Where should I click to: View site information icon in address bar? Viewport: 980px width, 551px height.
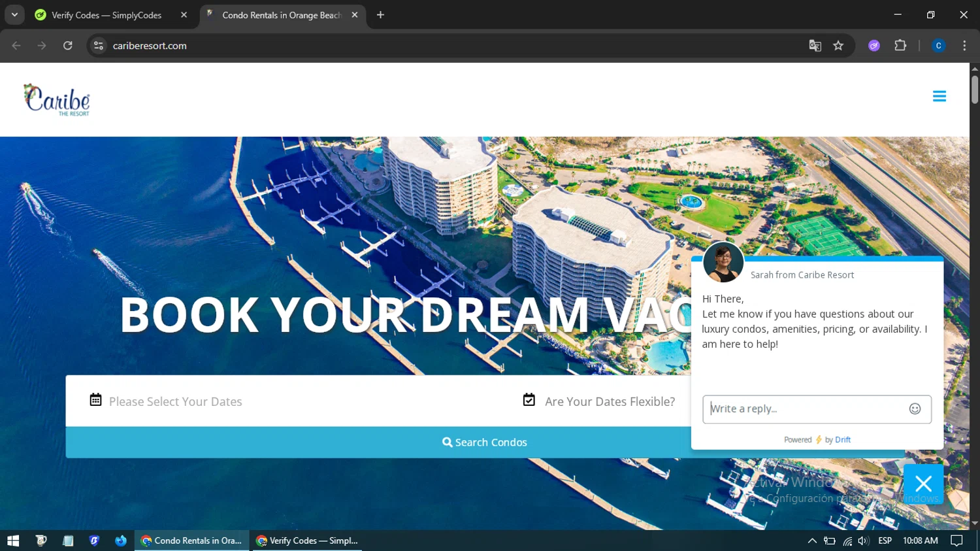pos(99,46)
